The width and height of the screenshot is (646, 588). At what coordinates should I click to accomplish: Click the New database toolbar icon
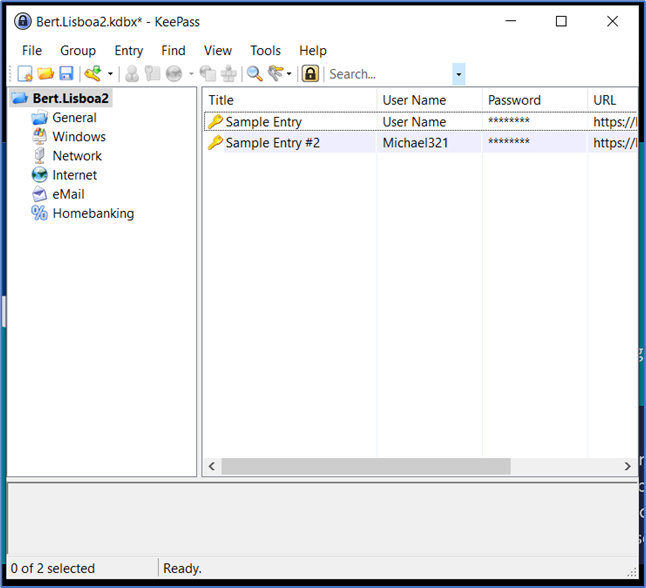click(25, 74)
